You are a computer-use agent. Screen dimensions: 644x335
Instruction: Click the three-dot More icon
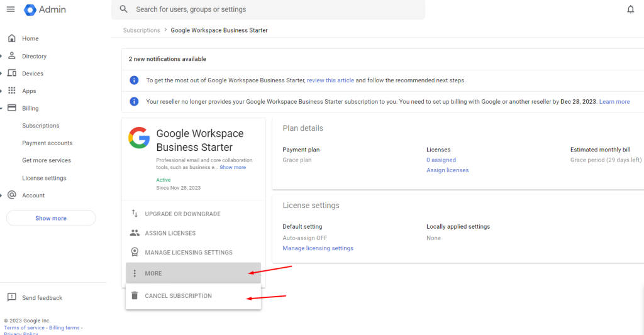[x=134, y=273]
